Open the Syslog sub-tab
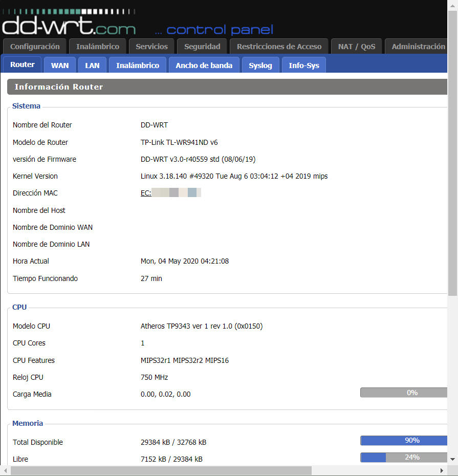Viewport: 458px width, 476px height. point(260,66)
